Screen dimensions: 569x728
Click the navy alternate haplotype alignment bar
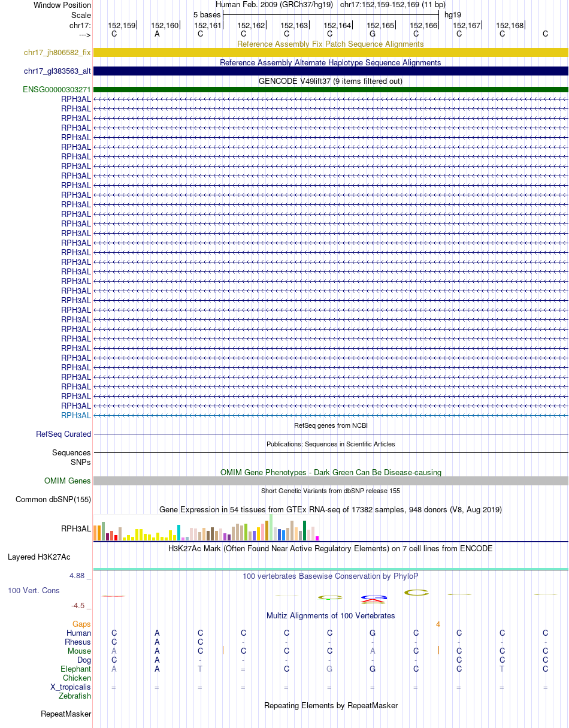point(331,71)
